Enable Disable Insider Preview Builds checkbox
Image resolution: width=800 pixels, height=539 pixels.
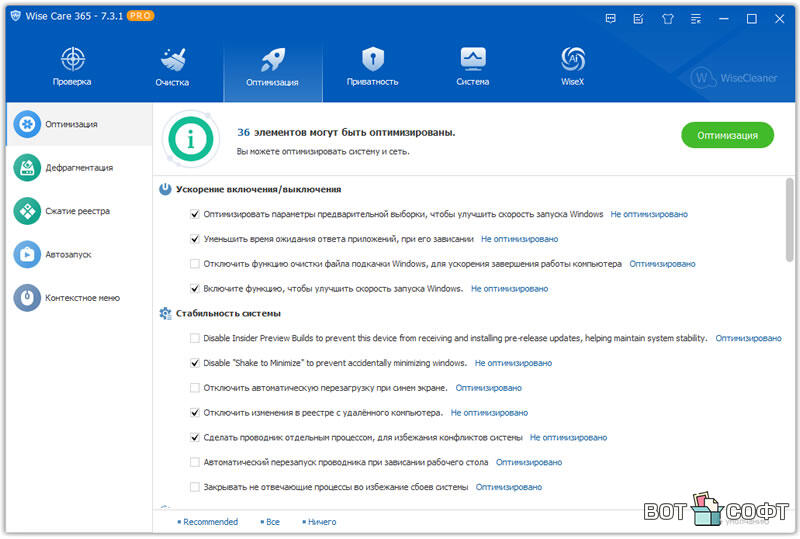pyautogui.click(x=195, y=338)
